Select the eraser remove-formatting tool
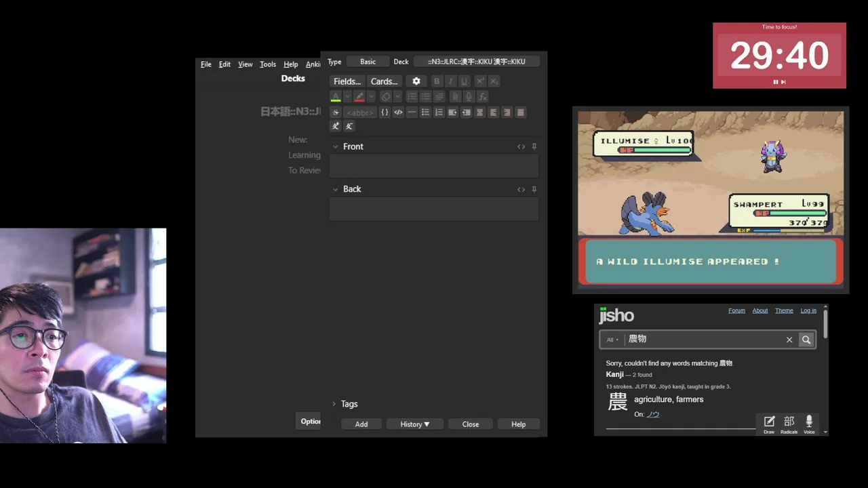868x488 pixels. coord(385,97)
